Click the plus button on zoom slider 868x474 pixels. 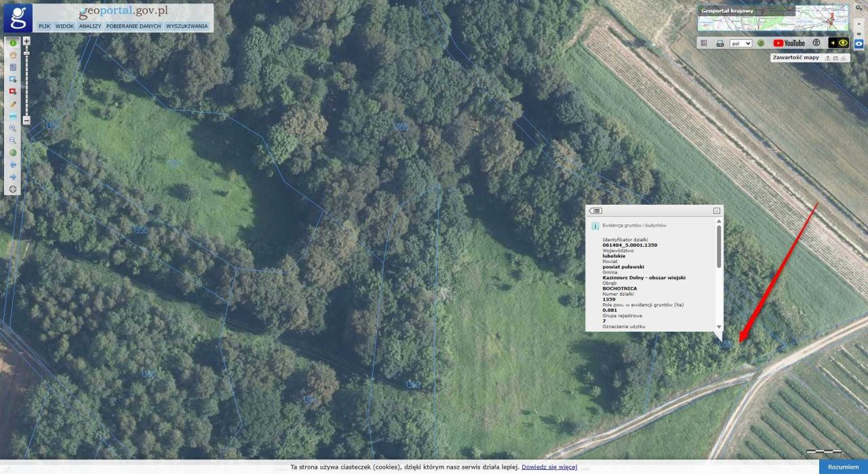pos(26,41)
